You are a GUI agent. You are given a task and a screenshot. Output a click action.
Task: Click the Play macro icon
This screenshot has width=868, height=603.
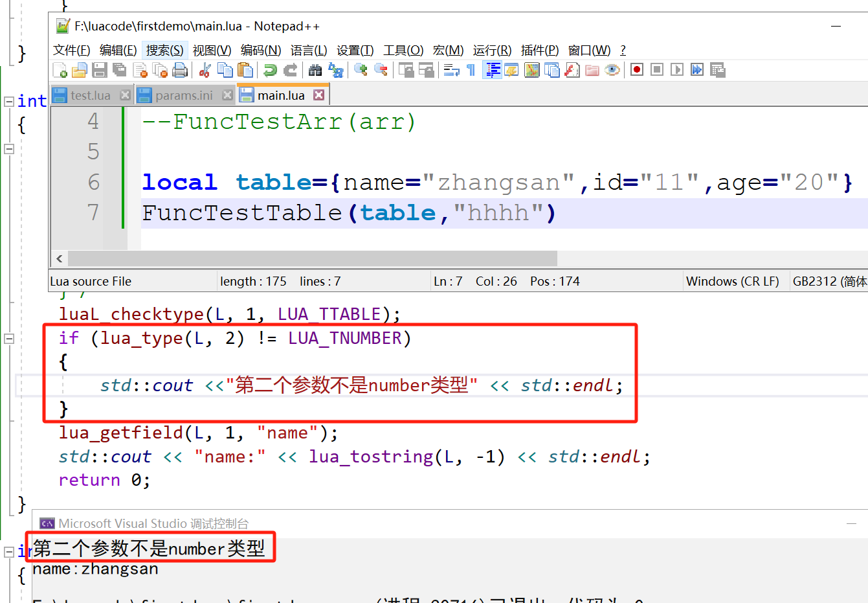[677, 70]
